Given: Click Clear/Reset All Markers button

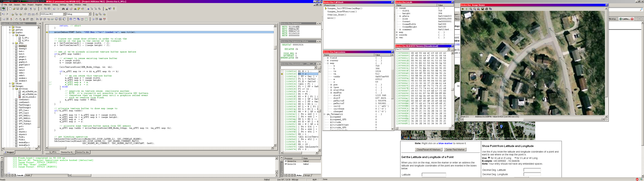Looking at the screenshot, I should [428, 149].
